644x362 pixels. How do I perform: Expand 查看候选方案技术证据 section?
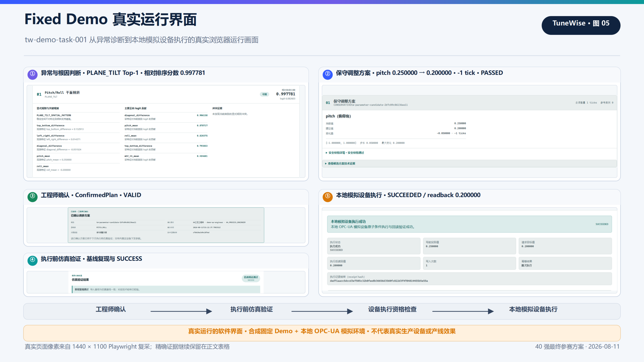coord(469,164)
